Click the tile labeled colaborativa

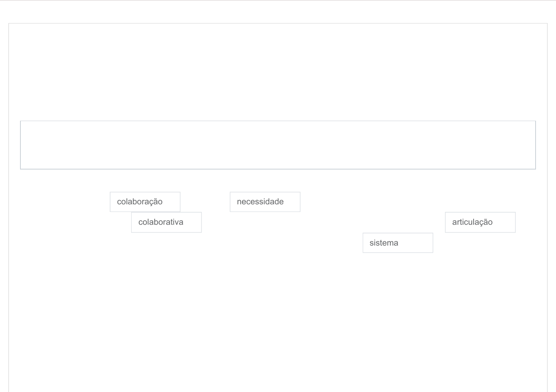166,222
